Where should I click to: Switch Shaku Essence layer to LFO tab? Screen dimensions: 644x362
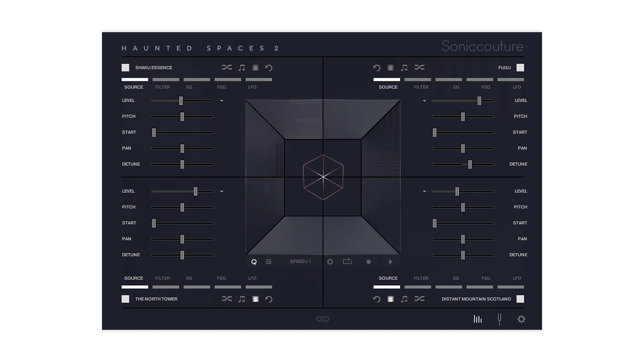[252, 87]
